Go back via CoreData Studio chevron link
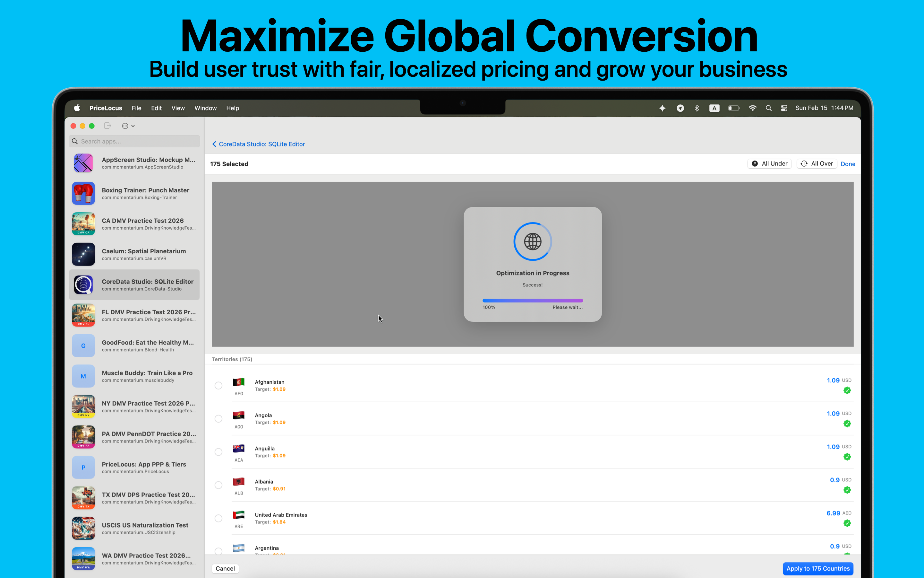 [259, 144]
